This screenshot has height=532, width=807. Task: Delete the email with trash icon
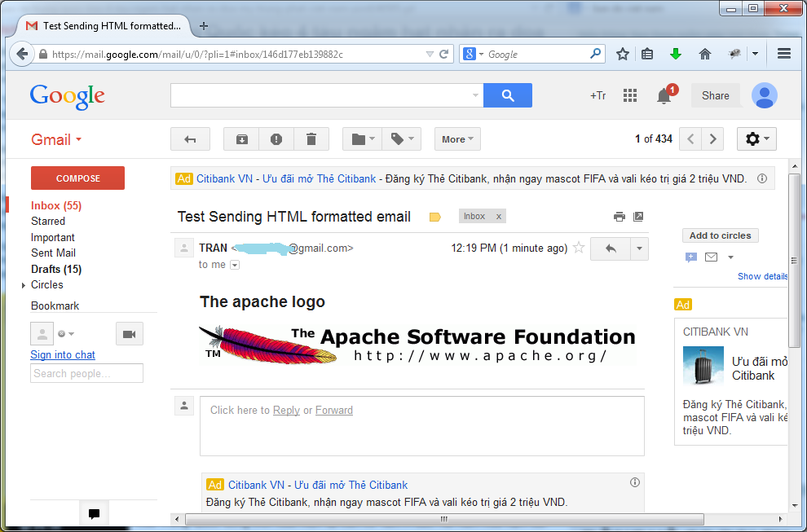(311, 139)
